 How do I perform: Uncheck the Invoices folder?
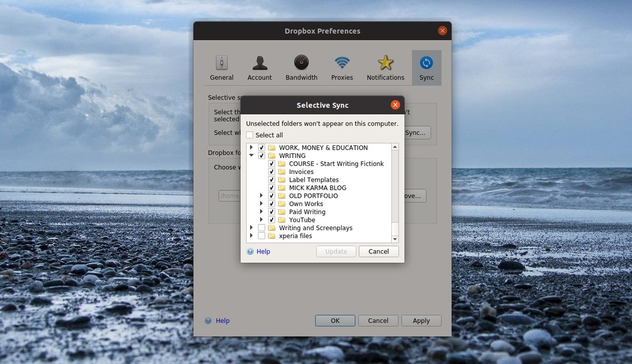tap(271, 171)
